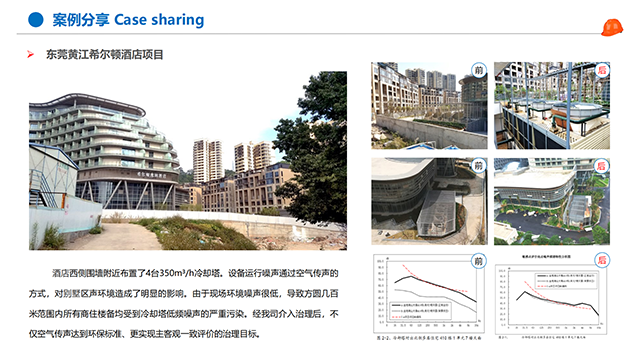
Task: Click the title 案例分享 Case sharing
Action: click(128, 20)
